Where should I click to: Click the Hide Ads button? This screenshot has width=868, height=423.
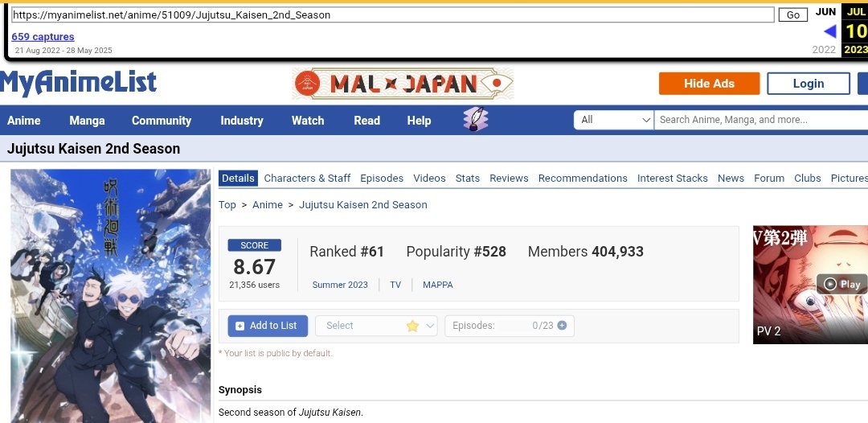(709, 84)
